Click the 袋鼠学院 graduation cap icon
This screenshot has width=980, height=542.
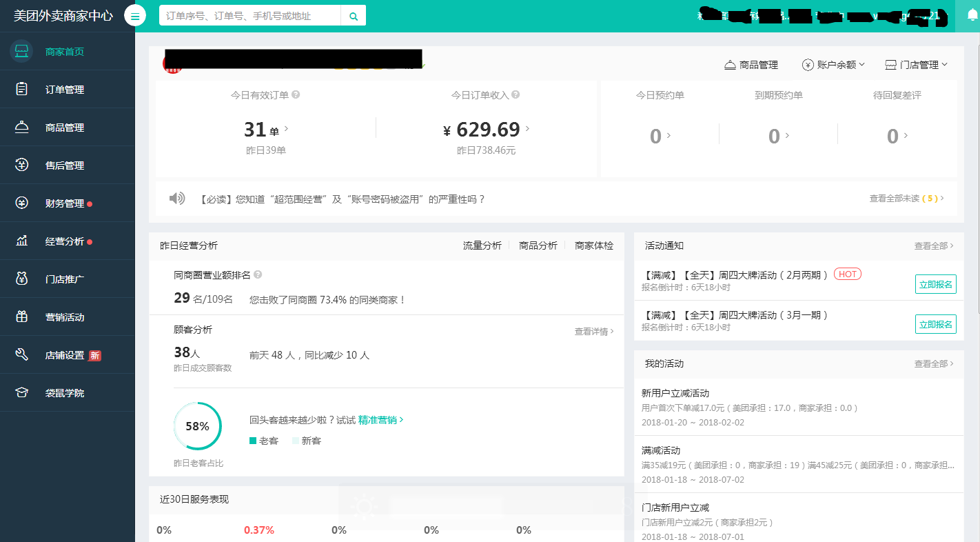click(x=21, y=392)
